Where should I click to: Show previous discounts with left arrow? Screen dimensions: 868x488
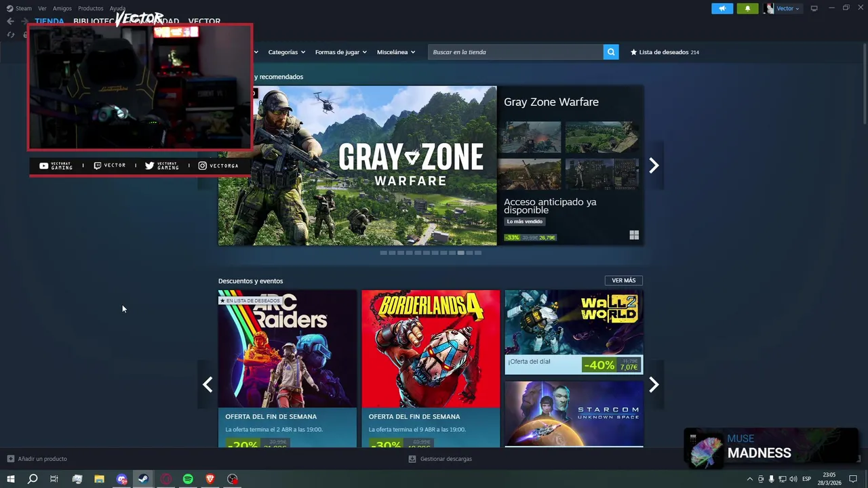coord(208,385)
